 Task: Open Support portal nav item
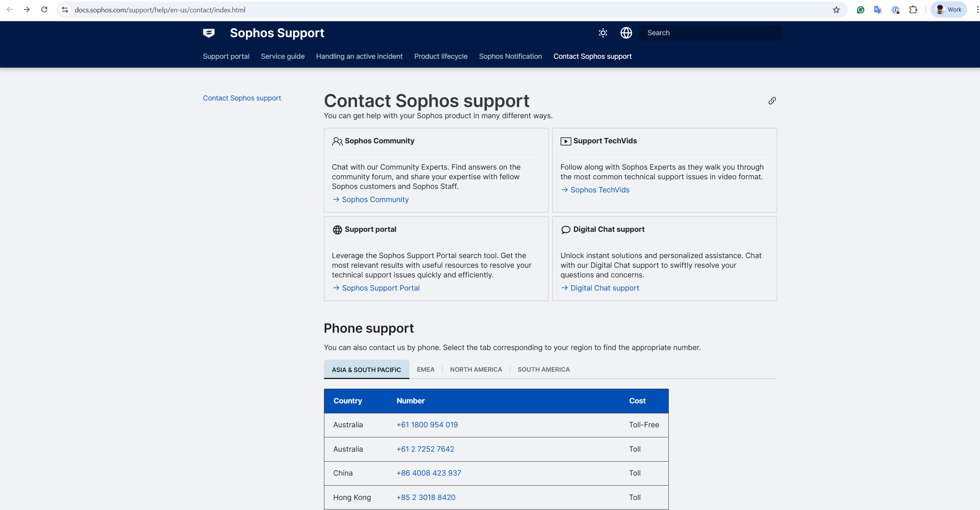(226, 56)
